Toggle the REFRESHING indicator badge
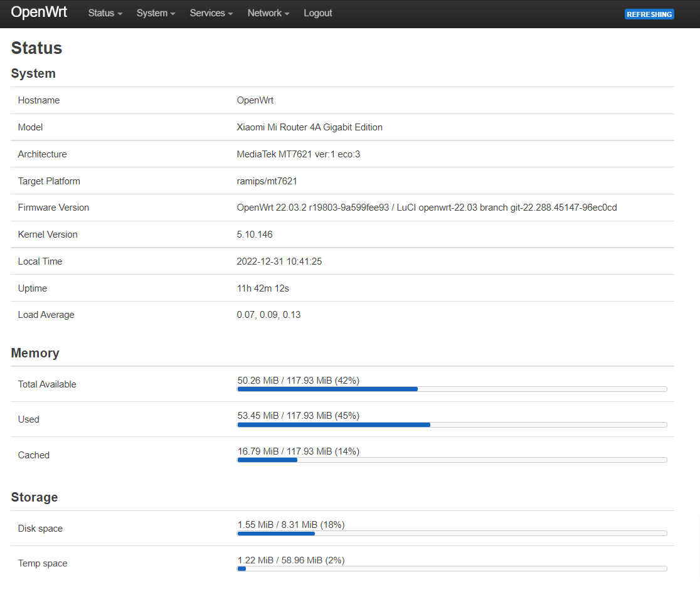700x590 pixels. [649, 14]
